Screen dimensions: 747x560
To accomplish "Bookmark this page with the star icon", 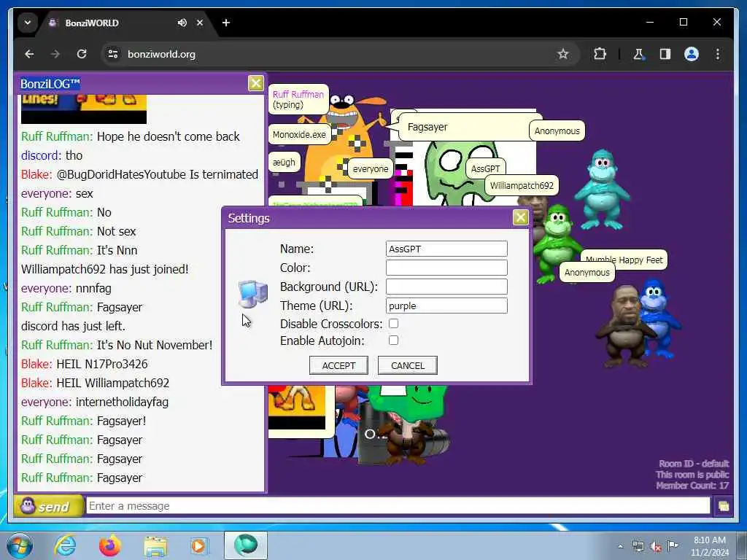I will click(563, 54).
